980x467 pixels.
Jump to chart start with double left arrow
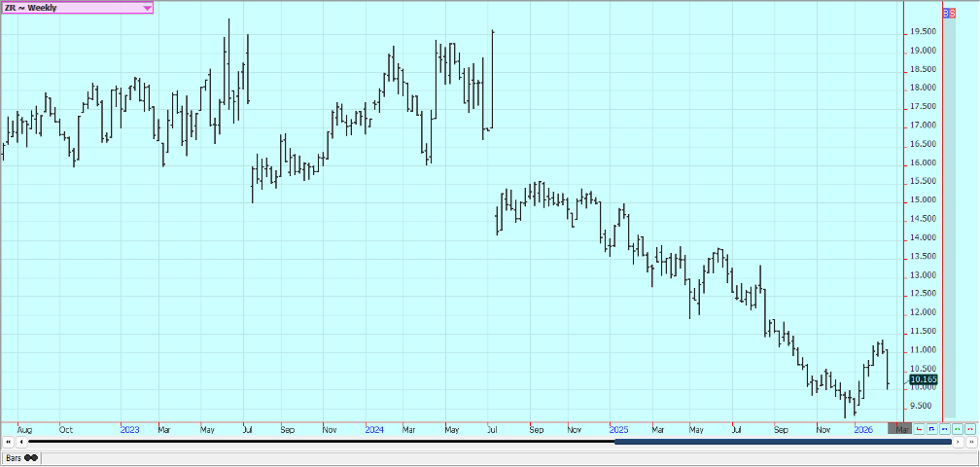coord(8,443)
